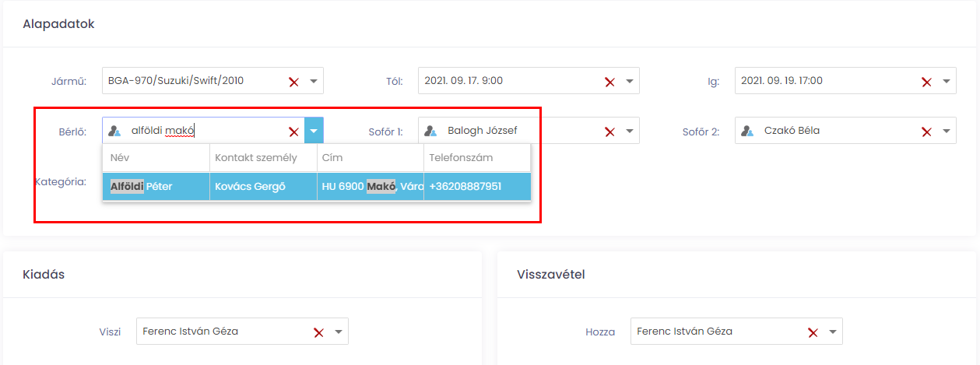Click the Cím column header
Screen dimensions: 980x365
coord(371,158)
